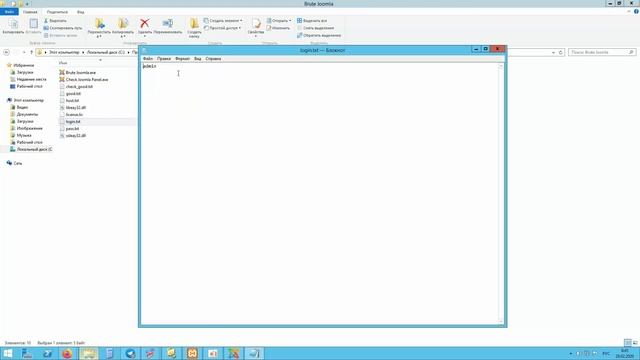
Task: Click the Копировать ribbon icon
Action: (13, 26)
